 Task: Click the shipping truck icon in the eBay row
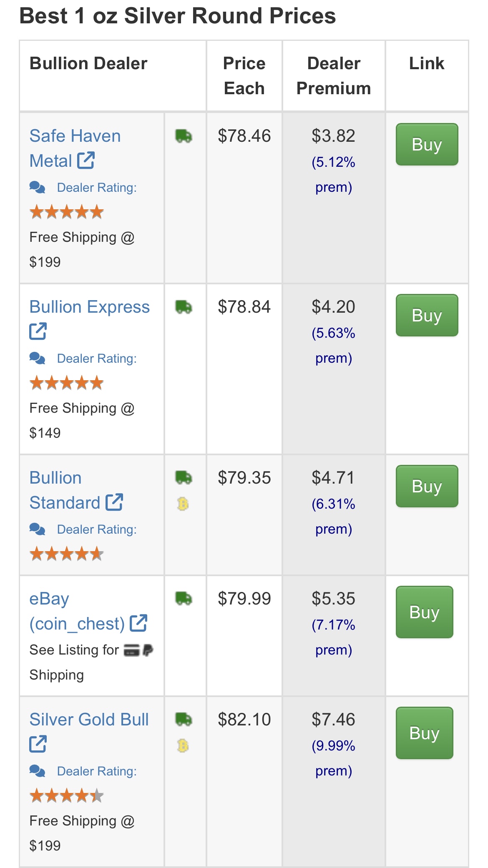(184, 599)
